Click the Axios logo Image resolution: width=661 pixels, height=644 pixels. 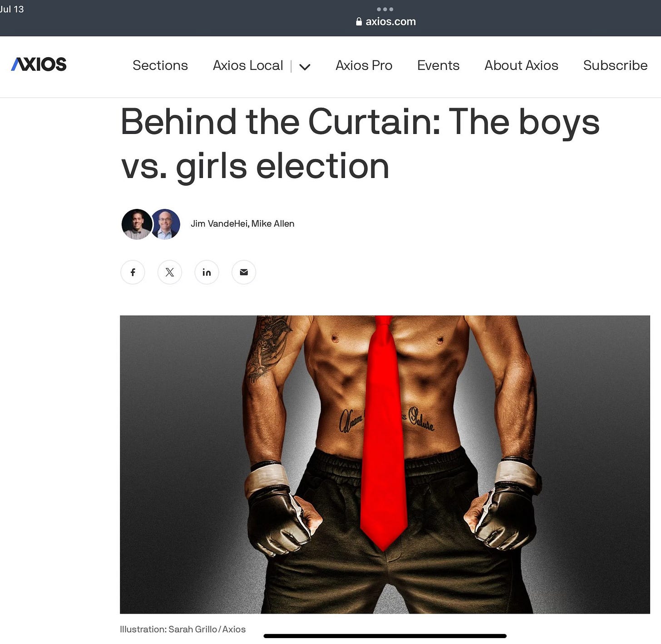click(x=39, y=64)
